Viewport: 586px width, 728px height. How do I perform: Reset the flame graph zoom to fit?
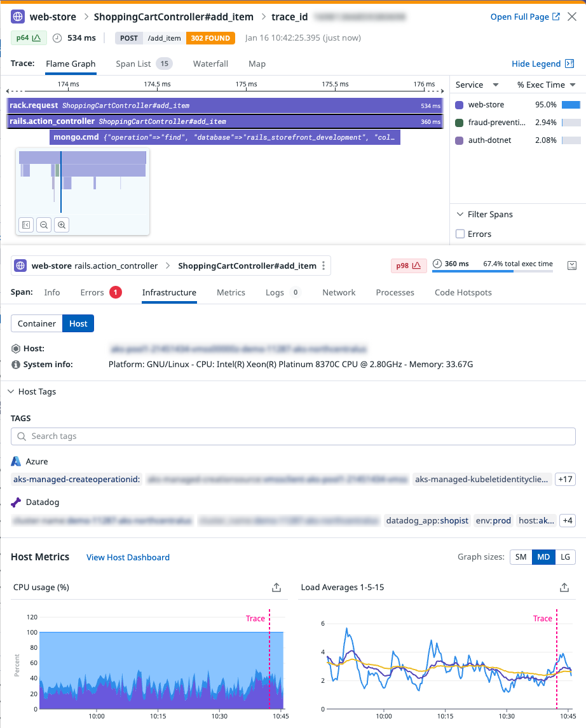(26, 225)
